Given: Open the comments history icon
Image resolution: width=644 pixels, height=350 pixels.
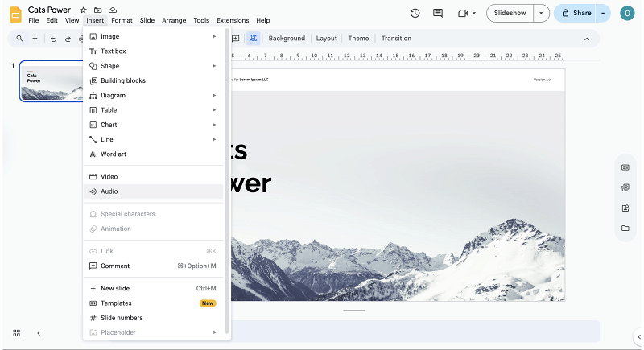Looking at the screenshot, I should click(x=438, y=13).
